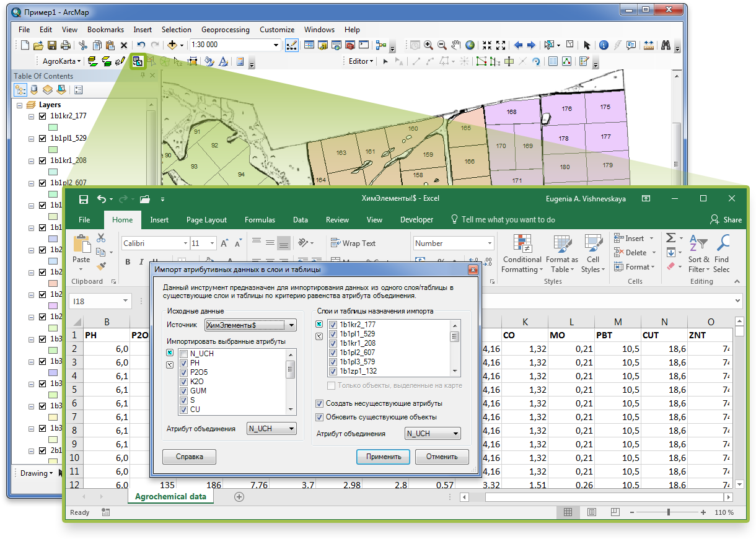
Task: Undo the last ArcMap action
Action: coord(141,45)
